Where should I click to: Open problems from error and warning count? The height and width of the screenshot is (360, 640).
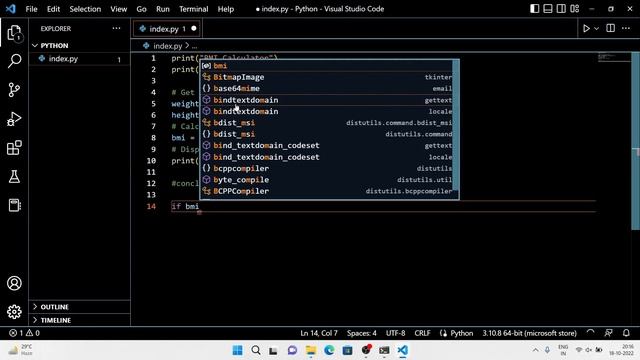[24, 333]
